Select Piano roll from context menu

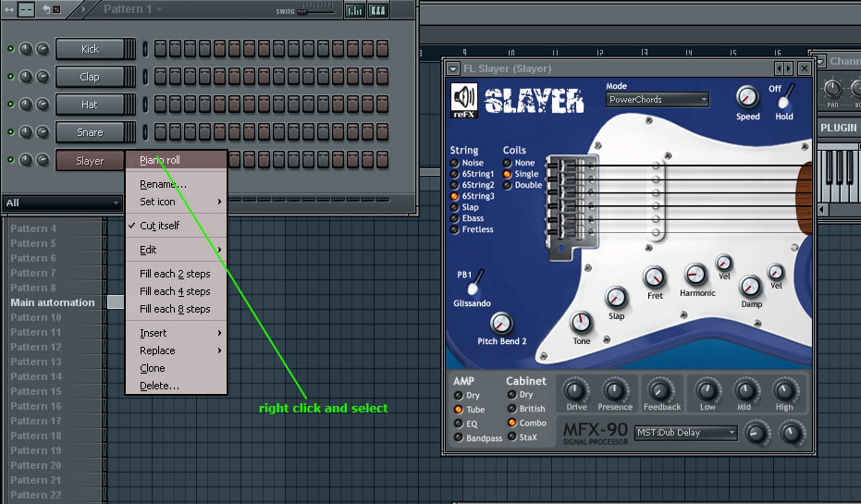177,160
